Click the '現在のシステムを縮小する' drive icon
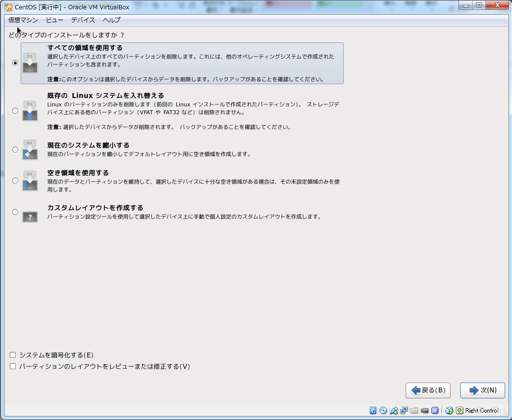This screenshot has width=512, height=420. (x=30, y=150)
